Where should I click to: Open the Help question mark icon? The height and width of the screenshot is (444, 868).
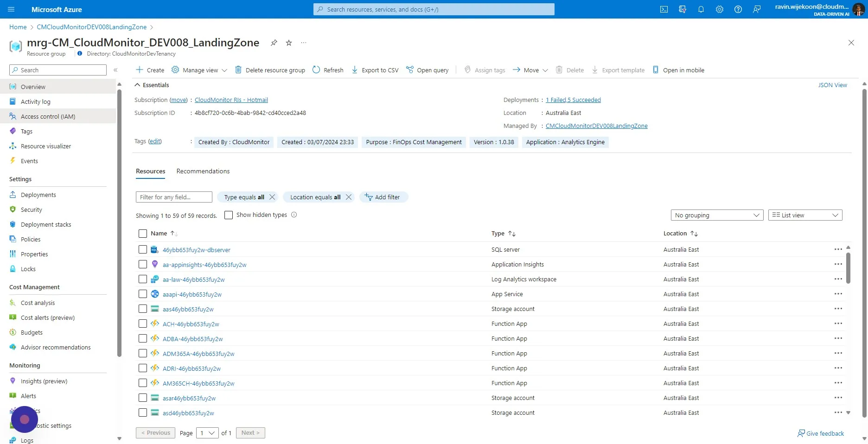738,9
